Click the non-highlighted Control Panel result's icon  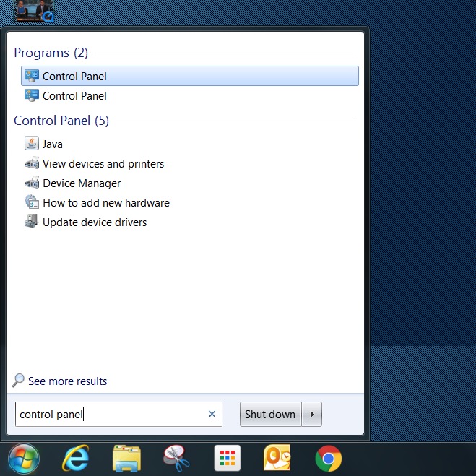32,95
